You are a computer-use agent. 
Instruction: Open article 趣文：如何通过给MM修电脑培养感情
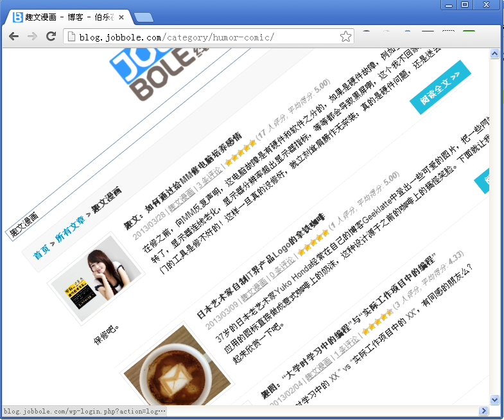click(x=182, y=180)
